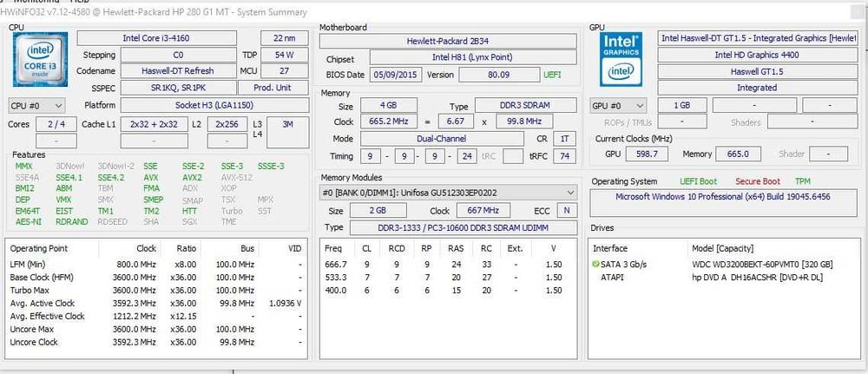Open the CPU #0 selector dropdown
Image resolution: width=868 pixels, height=374 pixels.
pyautogui.click(x=36, y=105)
